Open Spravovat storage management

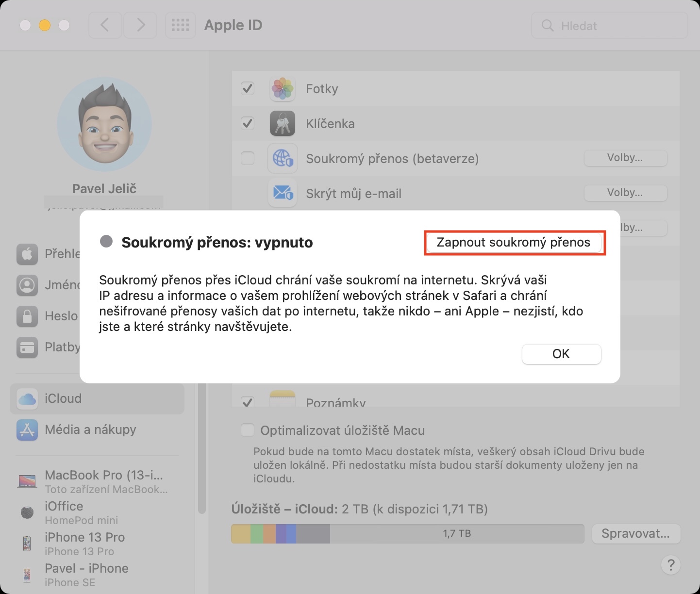point(636,534)
